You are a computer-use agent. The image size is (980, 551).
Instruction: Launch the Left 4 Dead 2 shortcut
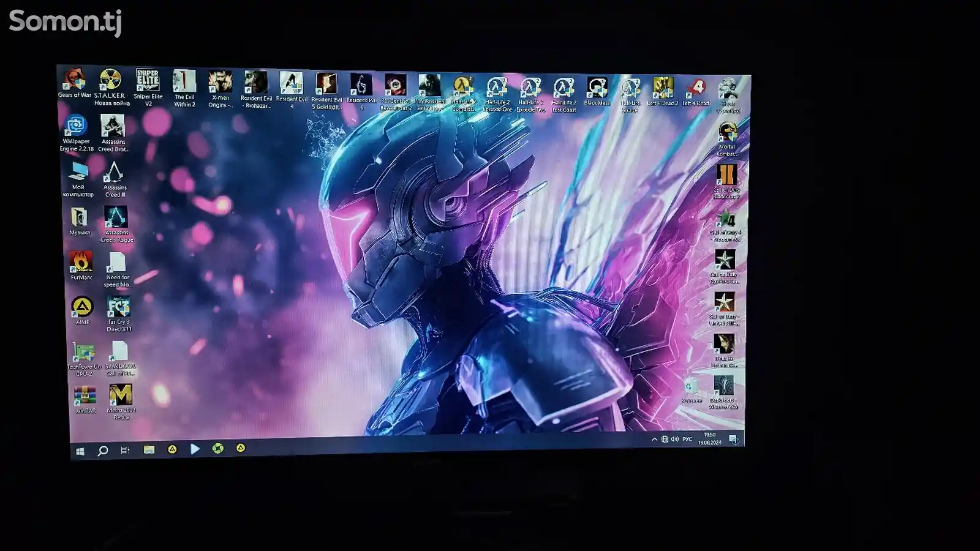(x=663, y=92)
